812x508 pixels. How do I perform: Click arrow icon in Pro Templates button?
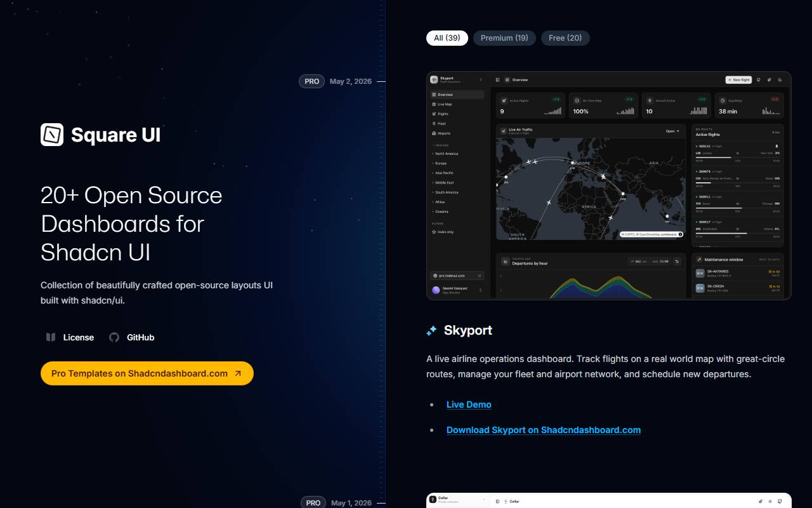coord(238,373)
